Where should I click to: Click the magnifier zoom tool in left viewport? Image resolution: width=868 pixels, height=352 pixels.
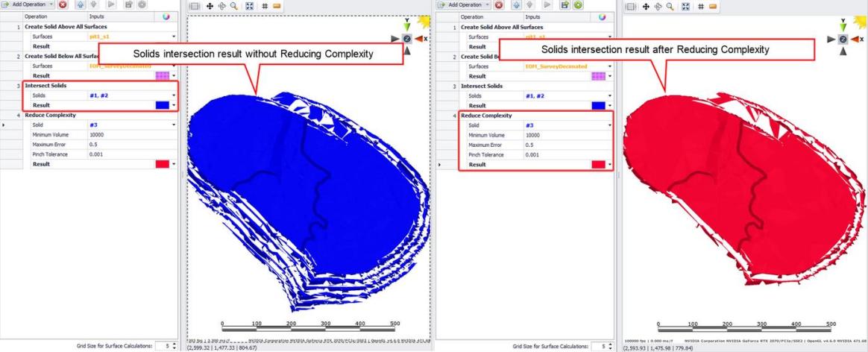(x=234, y=5)
